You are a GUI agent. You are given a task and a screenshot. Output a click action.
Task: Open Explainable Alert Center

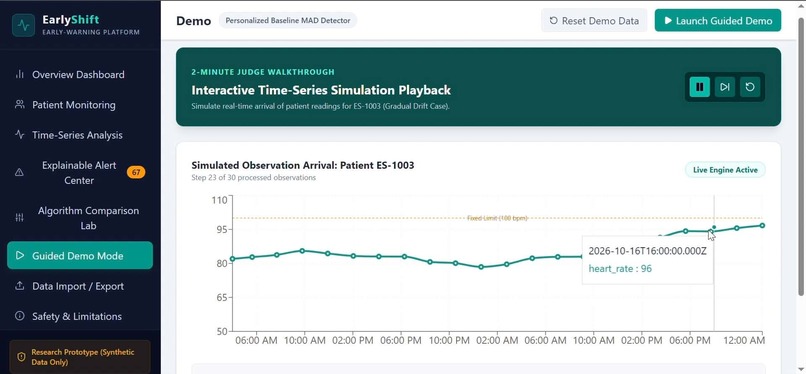click(80, 173)
